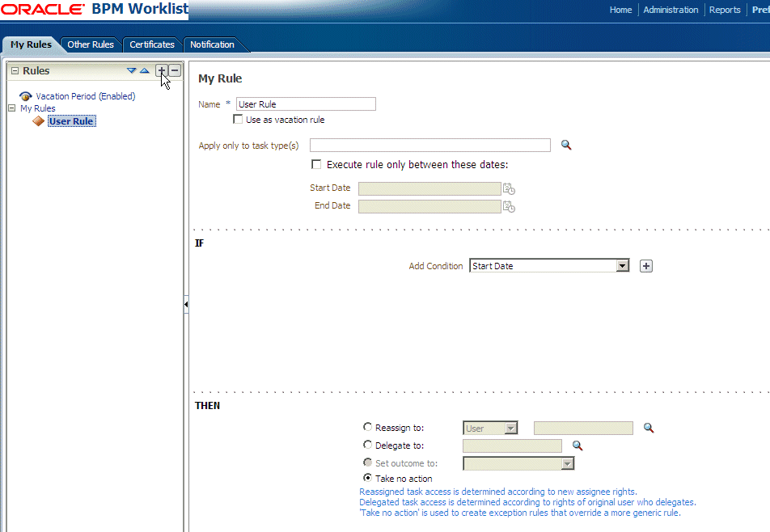Screen dimensions: 770x532
Task: Open the Certificates tab
Action: (x=152, y=44)
